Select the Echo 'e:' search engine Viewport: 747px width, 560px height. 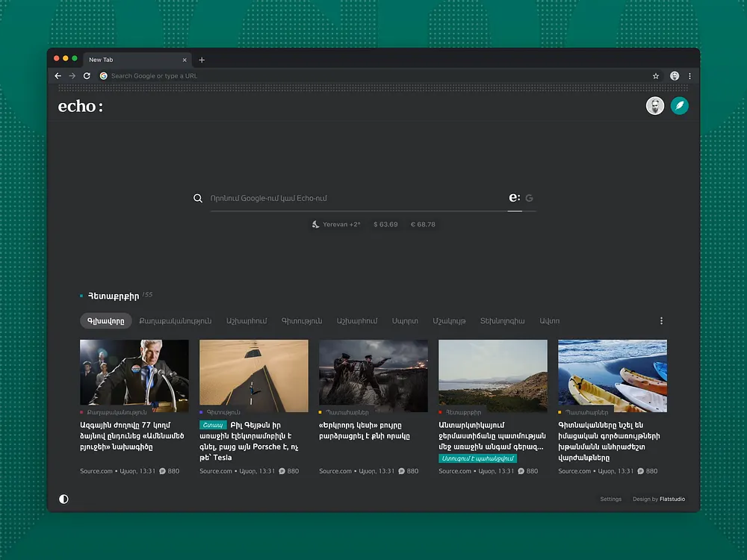(x=513, y=197)
